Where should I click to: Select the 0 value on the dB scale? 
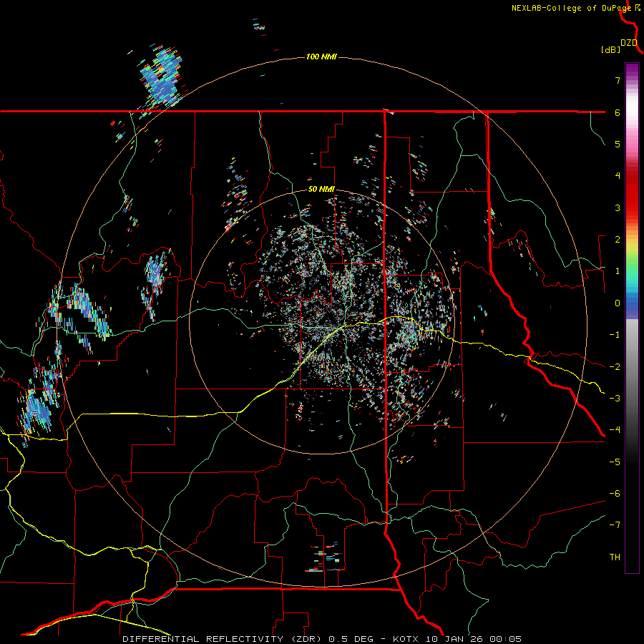(618, 303)
